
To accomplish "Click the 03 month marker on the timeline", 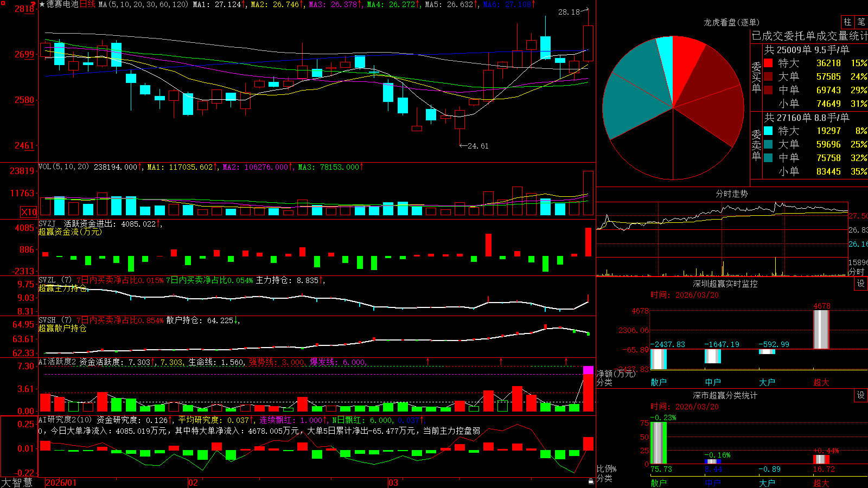I will pyautogui.click(x=393, y=483).
